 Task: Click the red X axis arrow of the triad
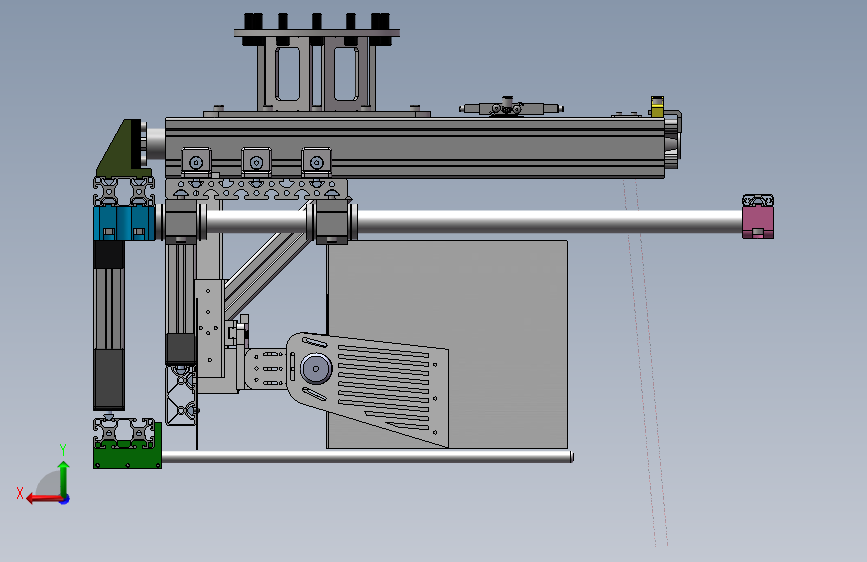[43, 499]
